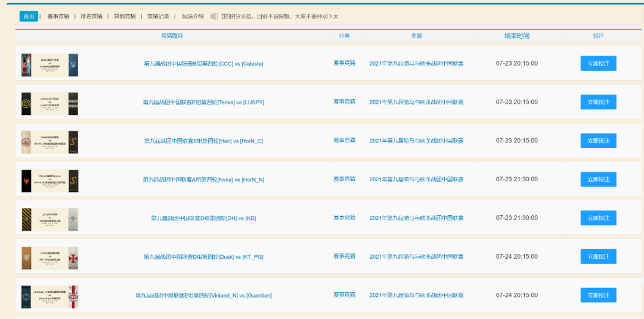Click the 分类 column header
644x319 pixels.
(344, 36)
